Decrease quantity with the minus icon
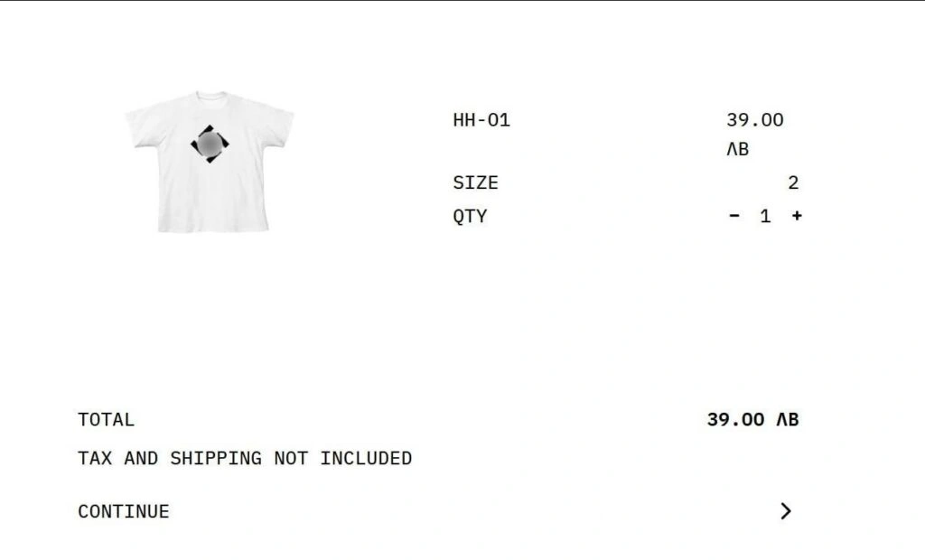The image size is (925, 560). 733,216
